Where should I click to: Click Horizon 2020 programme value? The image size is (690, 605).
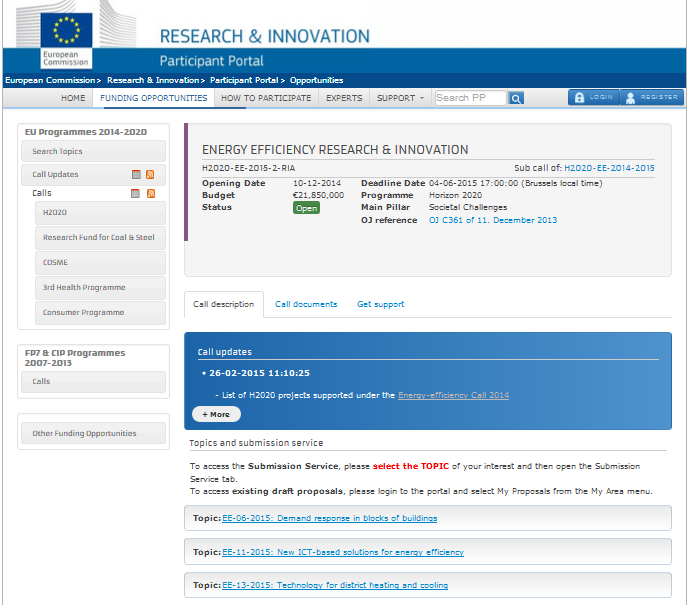pyautogui.click(x=455, y=195)
